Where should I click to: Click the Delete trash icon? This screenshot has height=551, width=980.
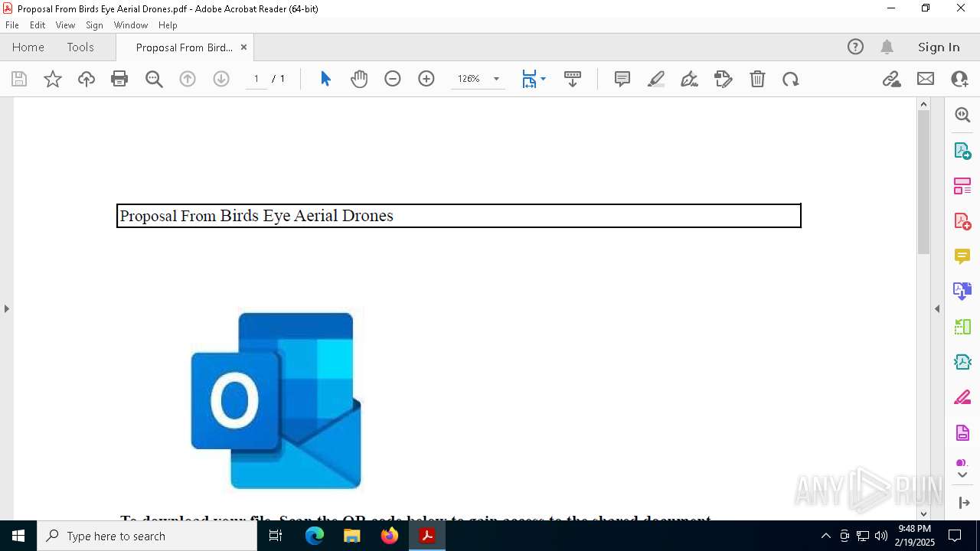pyautogui.click(x=757, y=79)
